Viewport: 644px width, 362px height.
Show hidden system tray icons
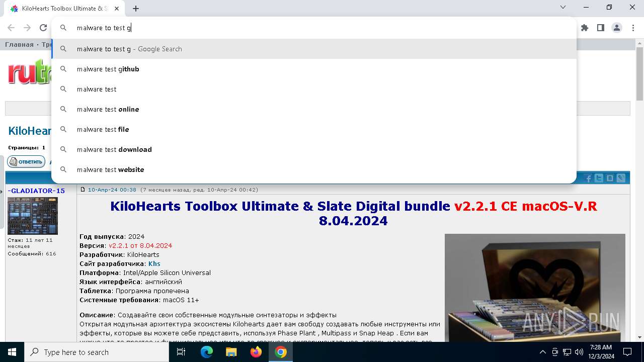542,352
